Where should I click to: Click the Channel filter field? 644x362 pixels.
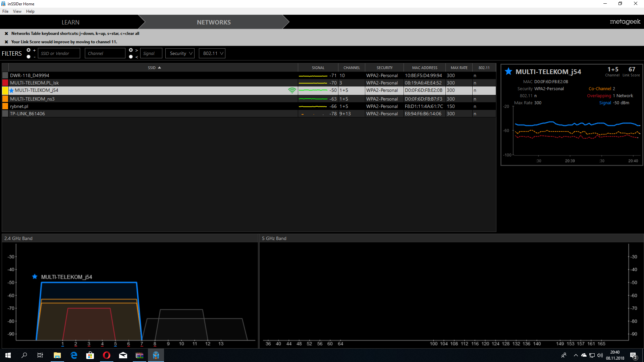pos(105,53)
